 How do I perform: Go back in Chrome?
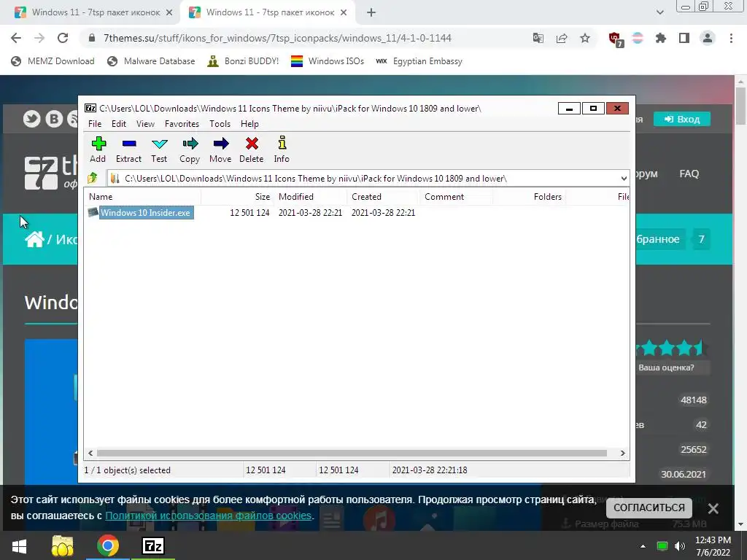point(16,38)
